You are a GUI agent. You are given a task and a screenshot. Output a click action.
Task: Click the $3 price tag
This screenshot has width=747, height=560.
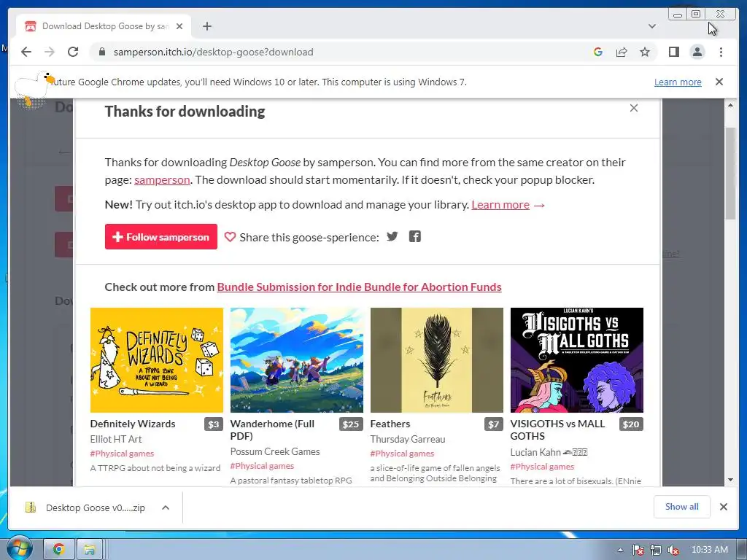click(x=214, y=424)
